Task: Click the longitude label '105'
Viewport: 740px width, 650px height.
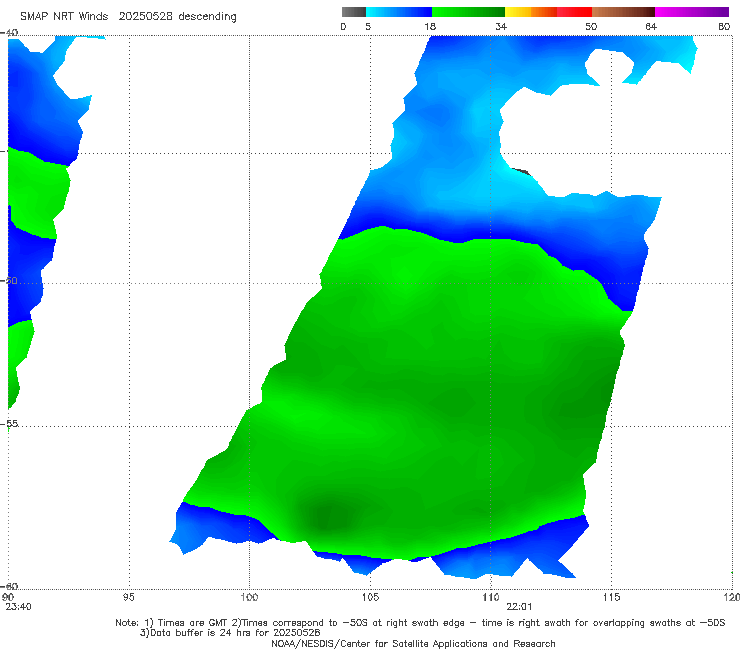Action: pos(370,597)
